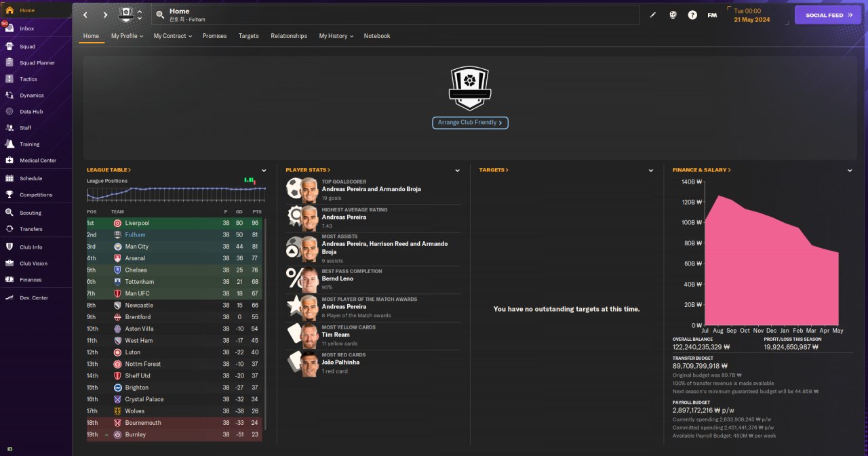This screenshot has height=456, width=868.
Task: Open the Targets panel dropdown arrow
Action: coord(651,171)
